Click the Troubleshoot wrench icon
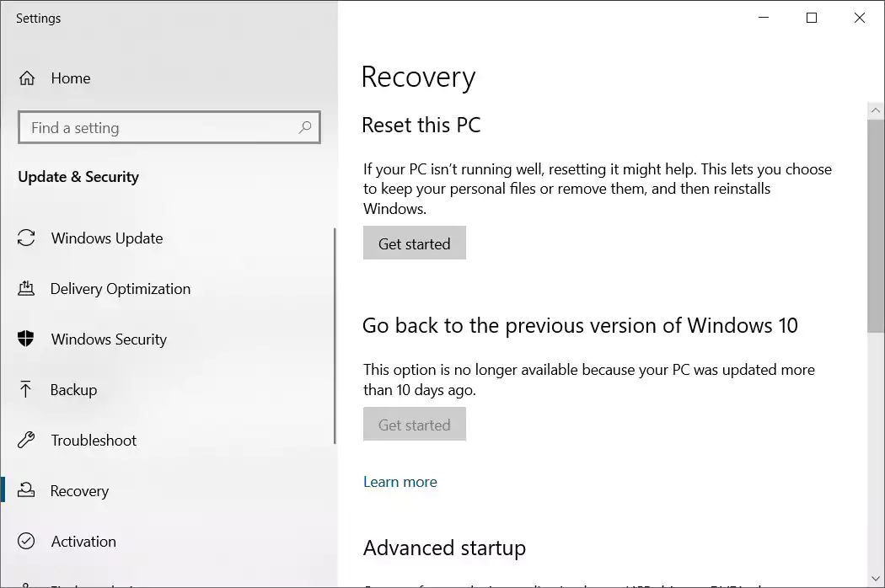The height and width of the screenshot is (588, 885). tap(26, 440)
